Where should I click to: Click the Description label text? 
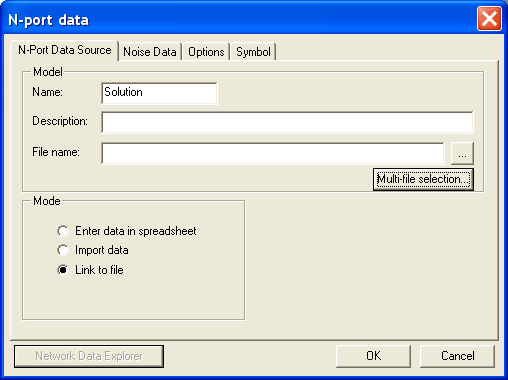click(x=60, y=121)
